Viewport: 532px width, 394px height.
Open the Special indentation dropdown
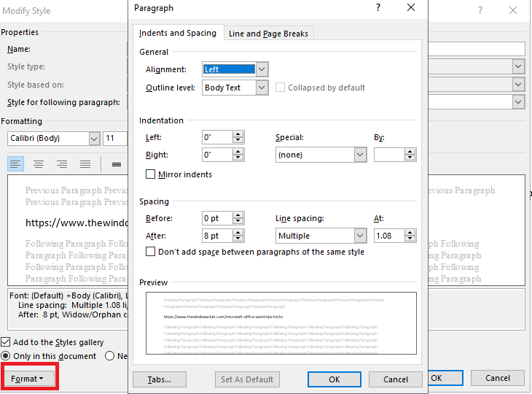[x=359, y=155]
